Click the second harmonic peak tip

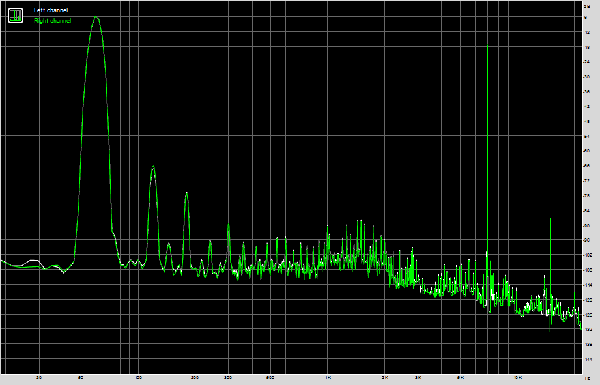point(153,166)
